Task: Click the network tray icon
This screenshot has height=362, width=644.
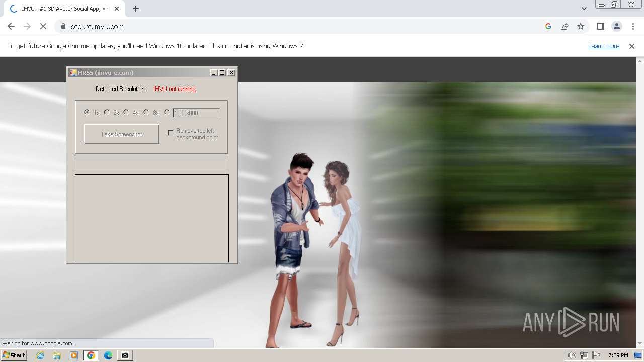Action: tap(584, 355)
